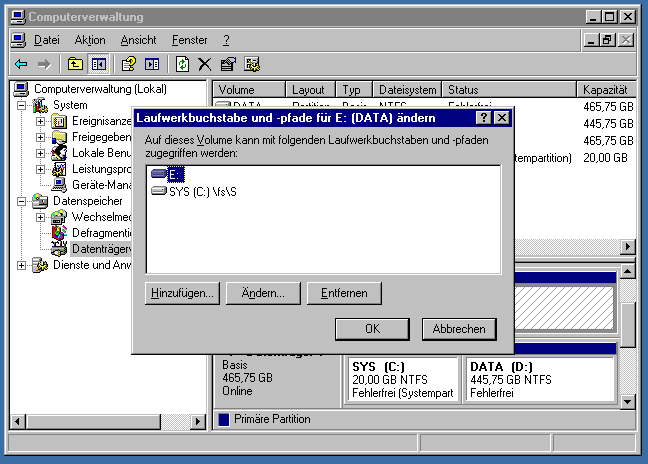Toggle the console tree show/hide icon

coord(99,64)
